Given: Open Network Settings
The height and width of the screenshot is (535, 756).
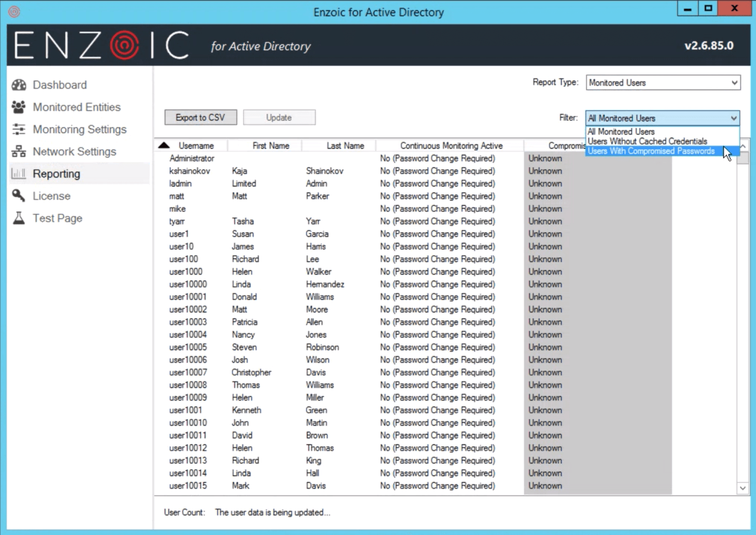Looking at the screenshot, I should tap(74, 151).
